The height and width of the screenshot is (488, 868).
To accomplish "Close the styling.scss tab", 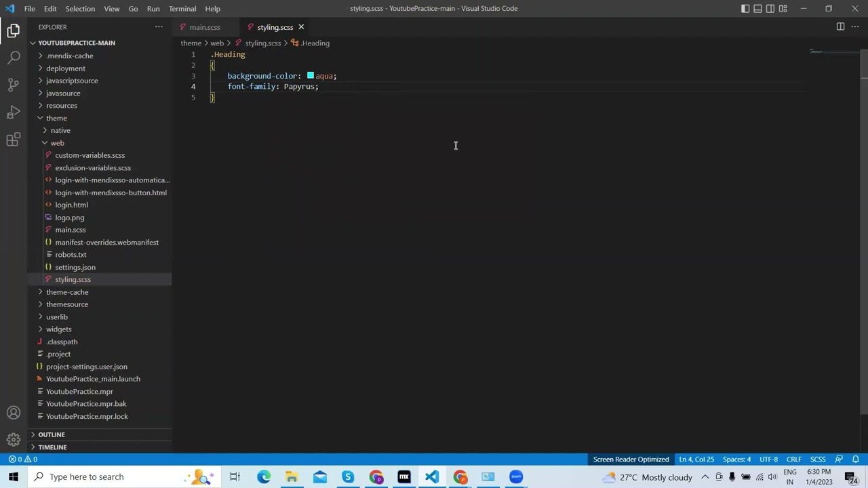I will coord(301,27).
